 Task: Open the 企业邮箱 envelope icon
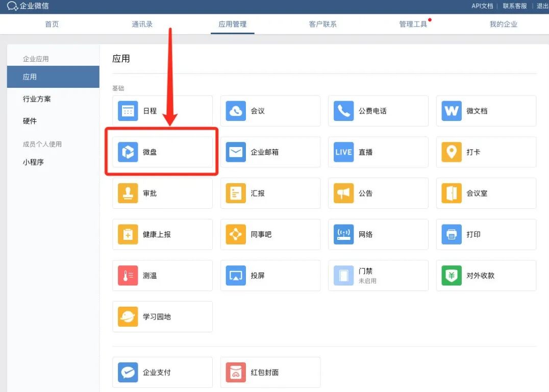236,152
